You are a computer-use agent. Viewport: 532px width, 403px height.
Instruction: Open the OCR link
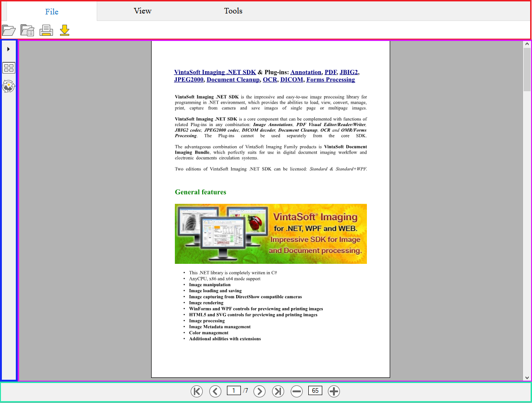[x=270, y=80]
